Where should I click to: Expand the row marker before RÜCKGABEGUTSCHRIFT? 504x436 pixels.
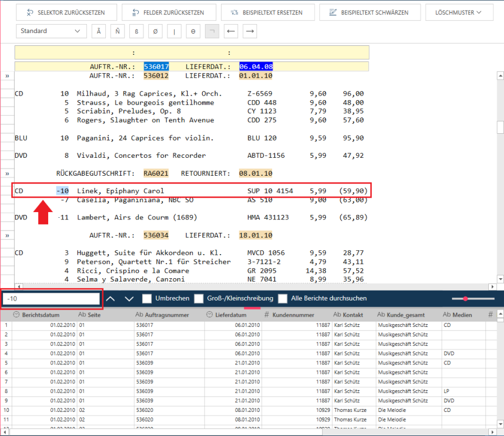click(x=7, y=174)
